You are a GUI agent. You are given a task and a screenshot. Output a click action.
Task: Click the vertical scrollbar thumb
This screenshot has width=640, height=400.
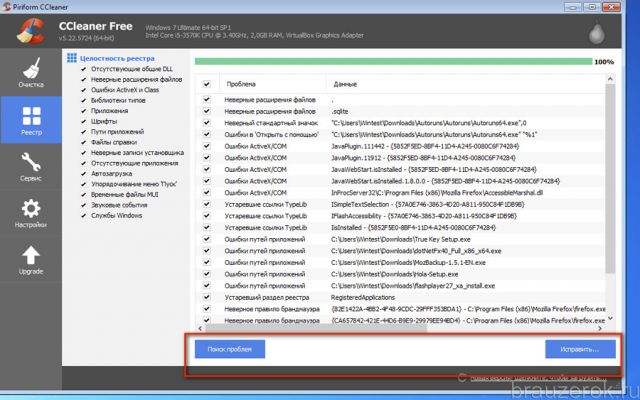(610, 179)
